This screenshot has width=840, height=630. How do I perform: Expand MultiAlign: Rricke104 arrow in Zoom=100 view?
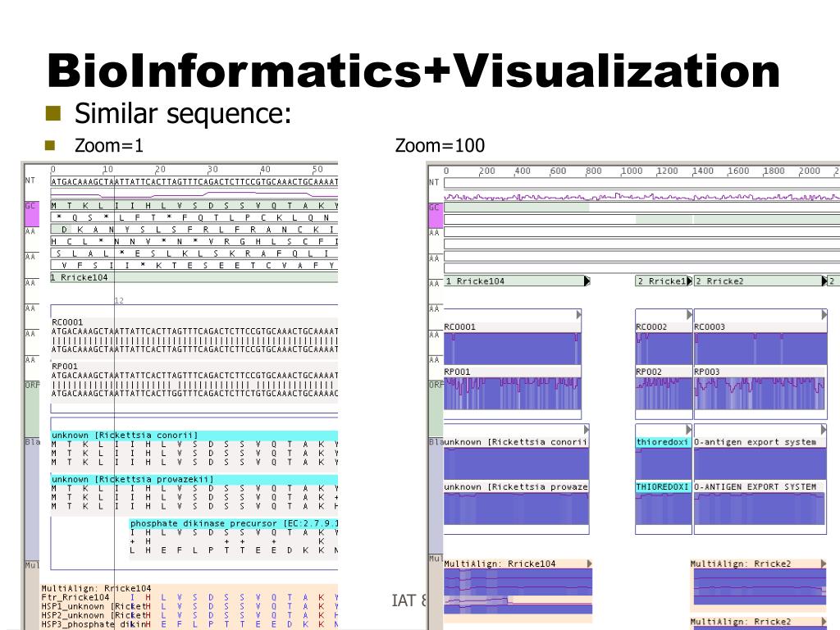(589, 564)
